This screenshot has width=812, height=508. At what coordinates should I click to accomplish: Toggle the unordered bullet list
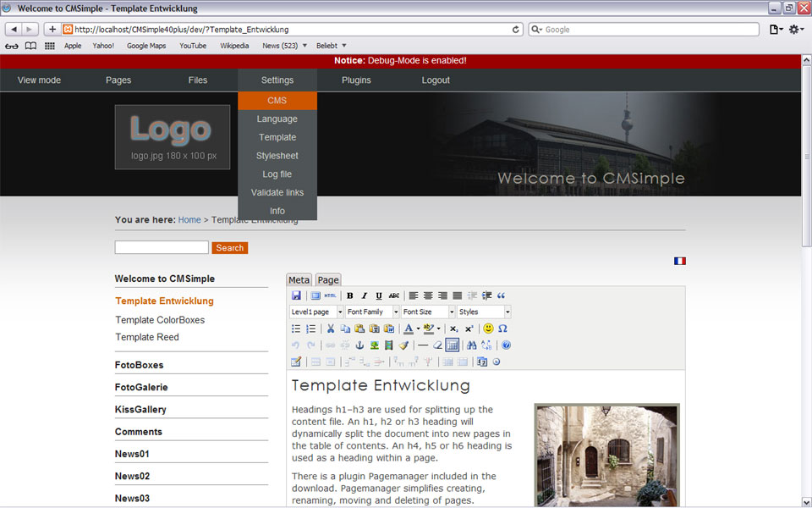click(x=296, y=329)
